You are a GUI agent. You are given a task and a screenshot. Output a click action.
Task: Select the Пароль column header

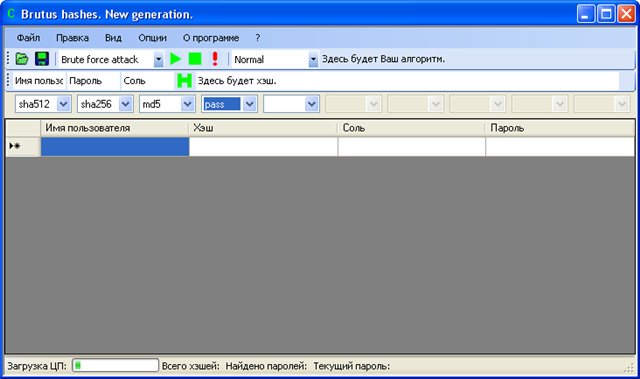tap(560, 128)
